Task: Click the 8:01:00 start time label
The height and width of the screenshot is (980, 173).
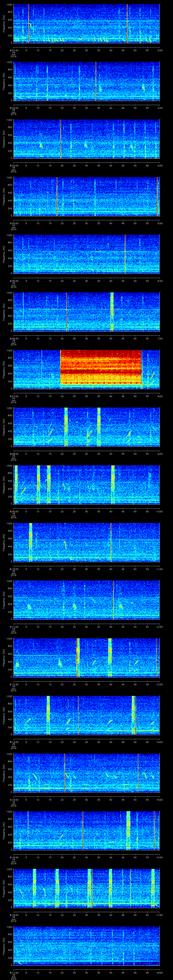Action: [14, 50]
